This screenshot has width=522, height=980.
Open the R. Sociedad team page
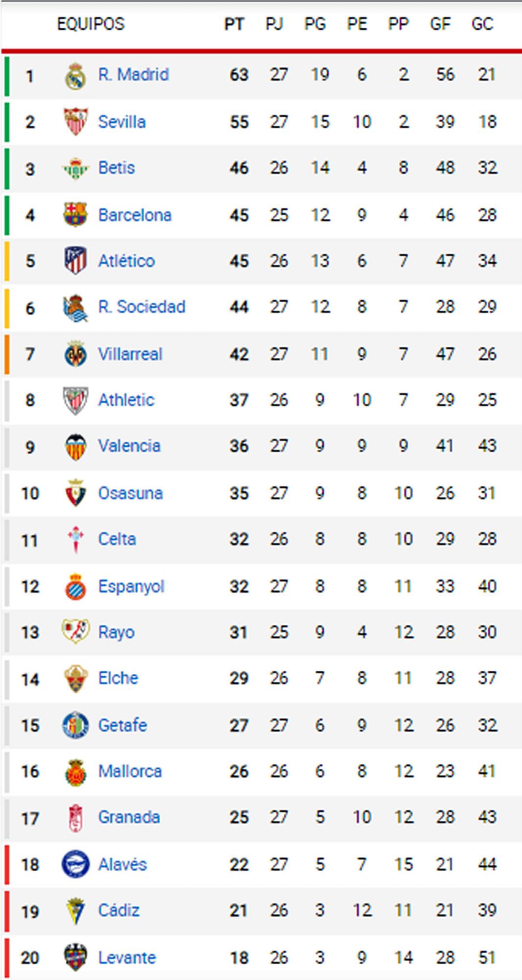click(x=141, y=307)
